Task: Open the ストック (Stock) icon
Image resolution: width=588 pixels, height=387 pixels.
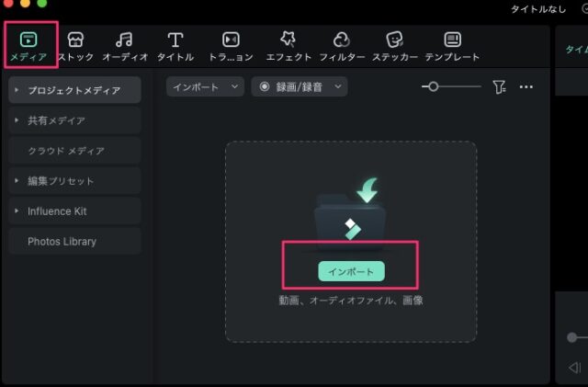Action: tap(75, 40)
